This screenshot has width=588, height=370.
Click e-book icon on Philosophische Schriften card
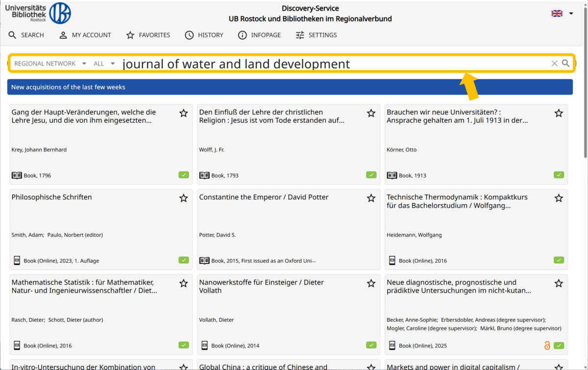17,260
